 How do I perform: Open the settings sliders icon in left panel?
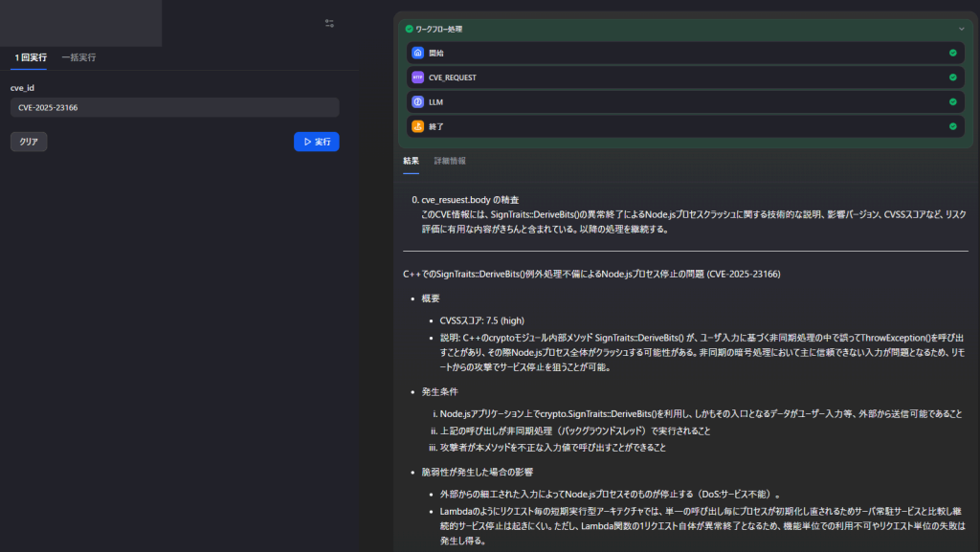(x=329, y=23)
